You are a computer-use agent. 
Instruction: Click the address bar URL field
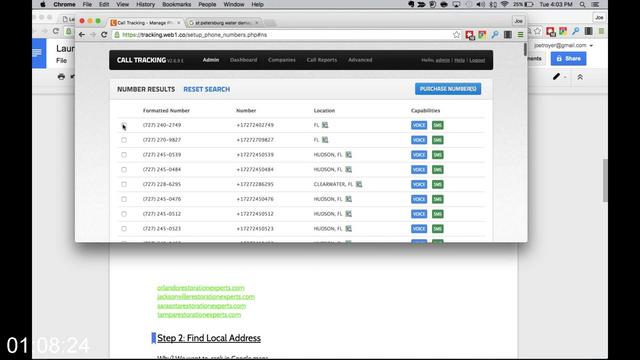(282, 35)
